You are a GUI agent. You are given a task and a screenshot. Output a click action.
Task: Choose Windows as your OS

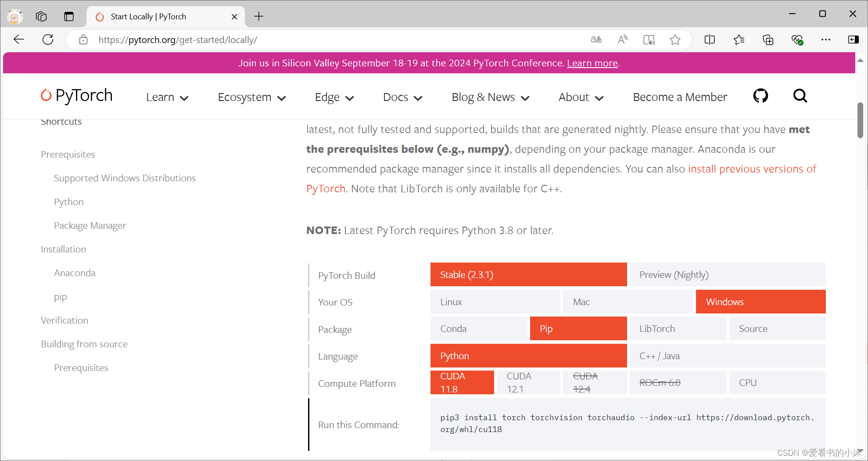tap(761, 302)
